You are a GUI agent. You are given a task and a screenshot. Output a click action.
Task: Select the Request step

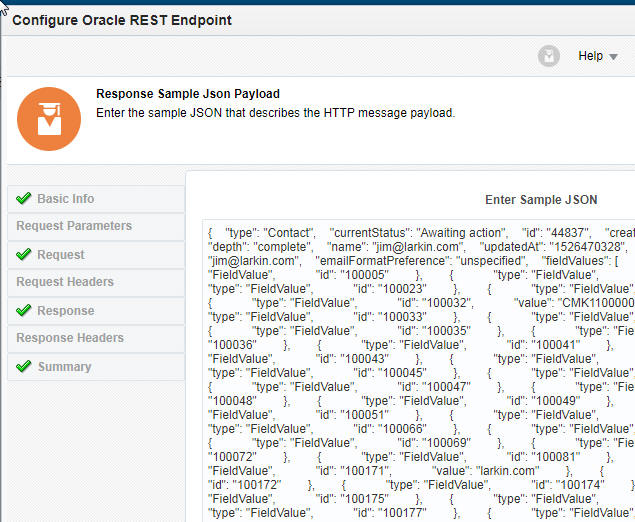point(96,255)
